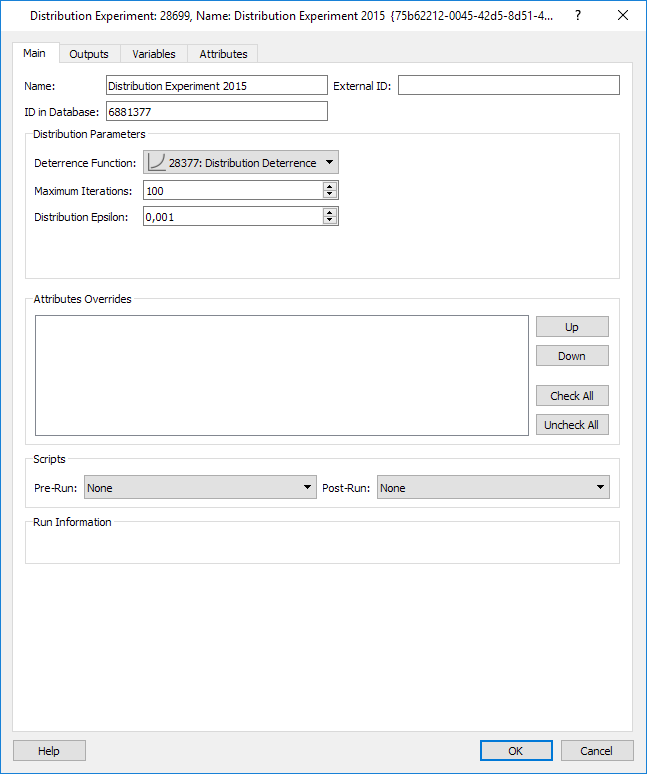
Task: Click the Help button
Action: pyautogui.click(x=49, y=751)
